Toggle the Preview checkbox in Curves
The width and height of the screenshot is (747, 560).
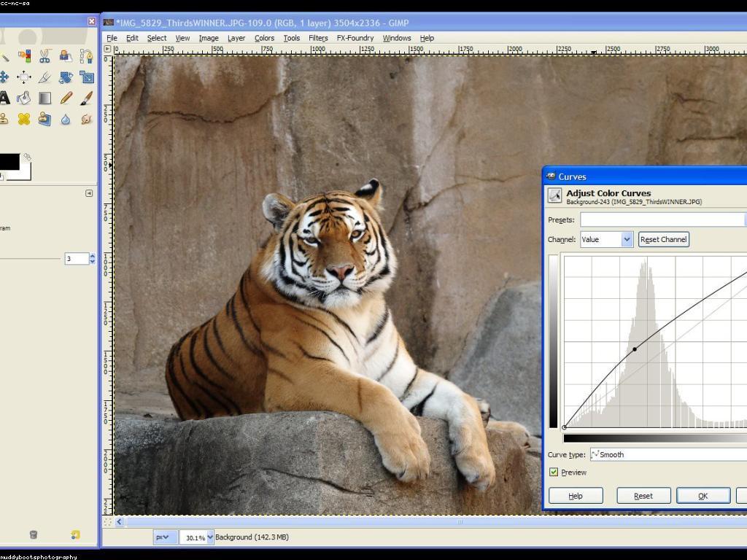554,472
